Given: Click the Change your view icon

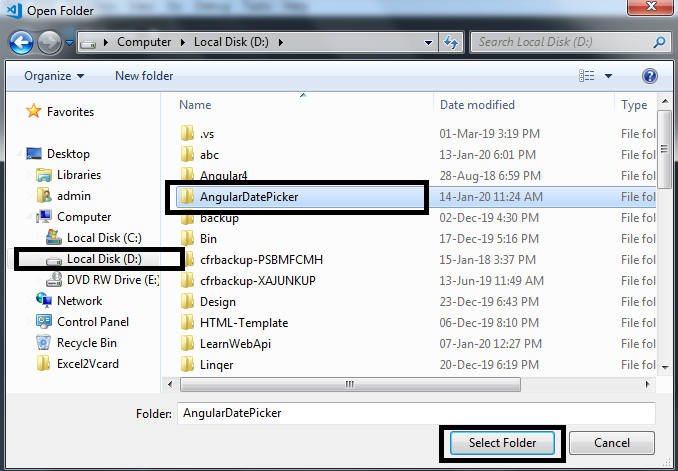Looking at the screenshot, I should [x=587, y=76].
